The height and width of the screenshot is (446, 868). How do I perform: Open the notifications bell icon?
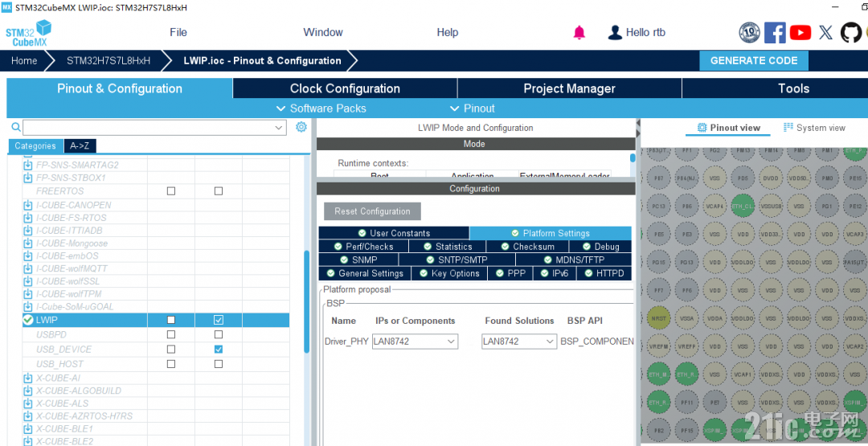point(579,33)
